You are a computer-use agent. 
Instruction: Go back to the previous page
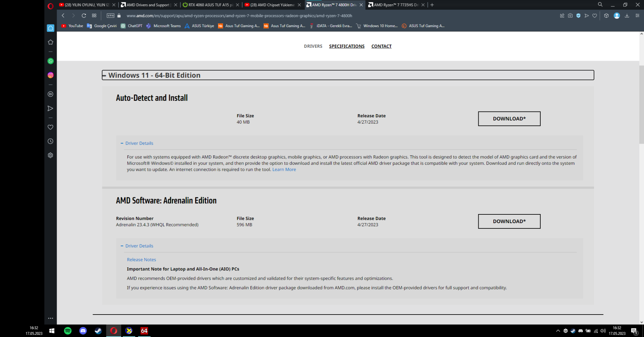click(x=63, y=16)
